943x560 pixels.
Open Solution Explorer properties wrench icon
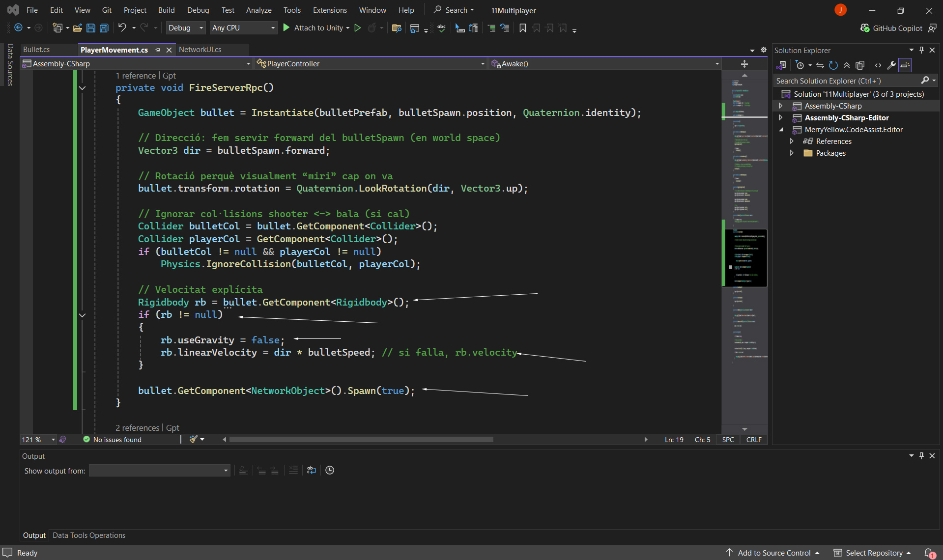[x=891, y=65]
